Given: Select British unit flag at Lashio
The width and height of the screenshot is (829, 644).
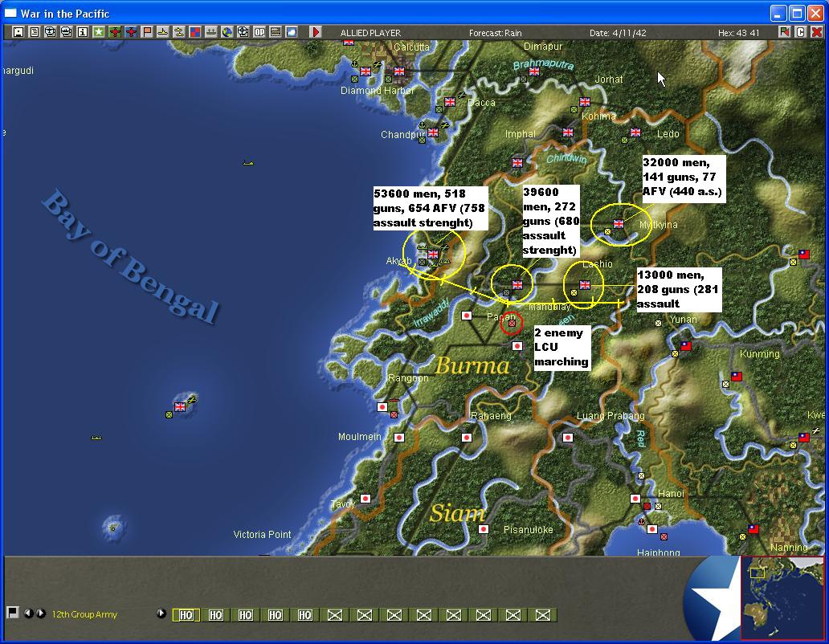Looking at the screenshot, I should coord(585,285).
